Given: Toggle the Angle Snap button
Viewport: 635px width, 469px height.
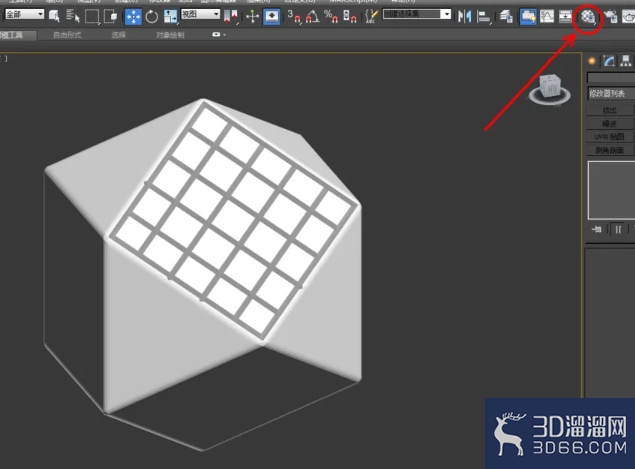Looking at the screenshot, I should pyautogui.click(x=313, y=17).
